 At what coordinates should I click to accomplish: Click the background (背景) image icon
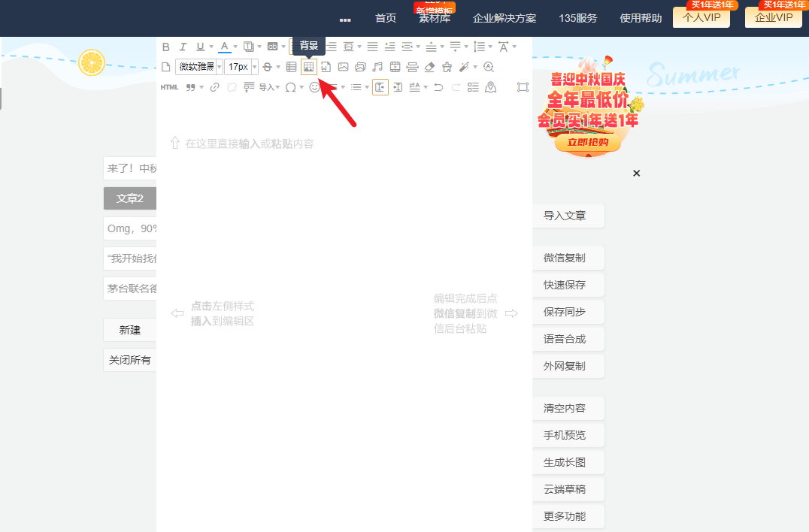click(x=308, y=67)
